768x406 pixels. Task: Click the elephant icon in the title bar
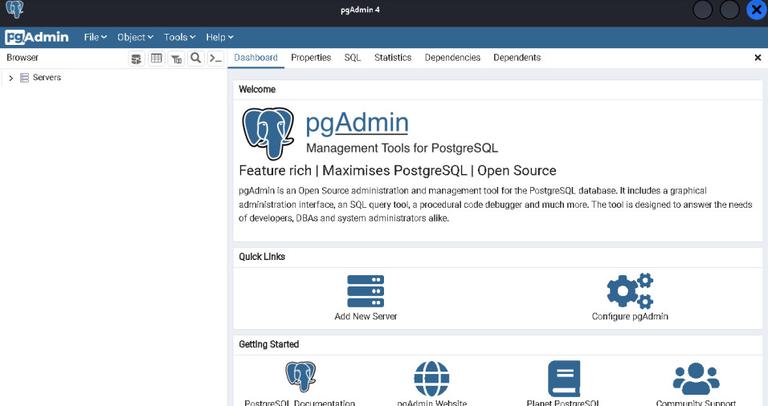[15, 9]
